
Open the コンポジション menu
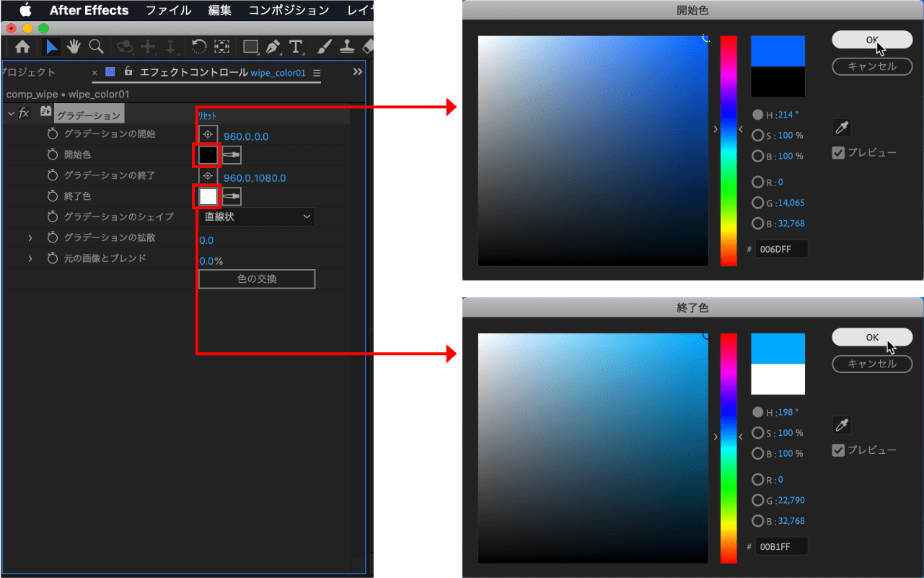[289, 10]
